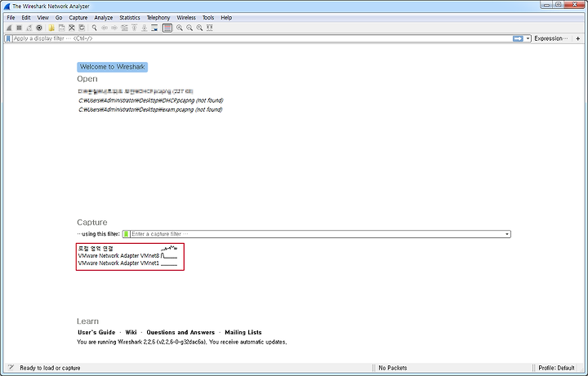Viewport: 588px width, 376px height.
Task: Open the Mailing Lists link
Action: coord(243,332)
